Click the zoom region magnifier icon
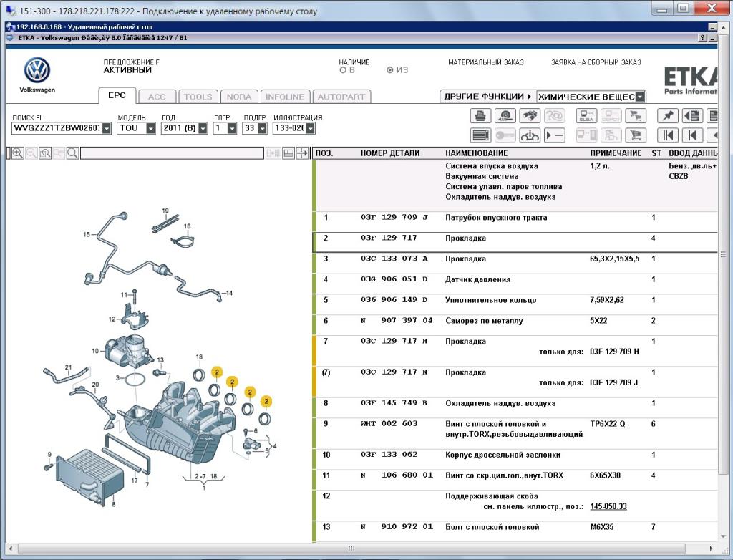The width and height of the screenshot is (733, 560). 45,153
